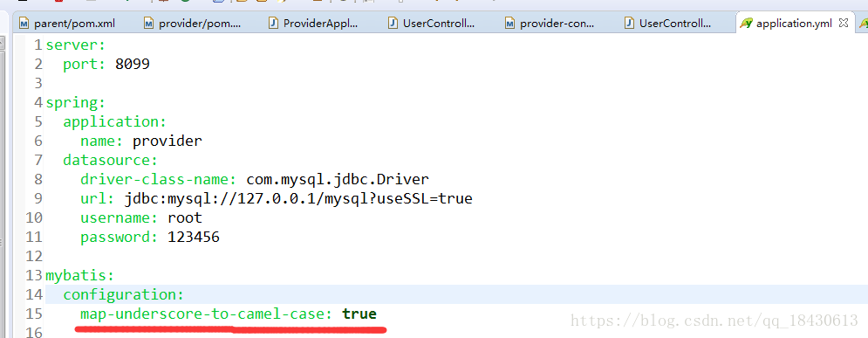Click the 'application:' key on line 5
The height and width of the screenshot is (338, 868).
114,121
